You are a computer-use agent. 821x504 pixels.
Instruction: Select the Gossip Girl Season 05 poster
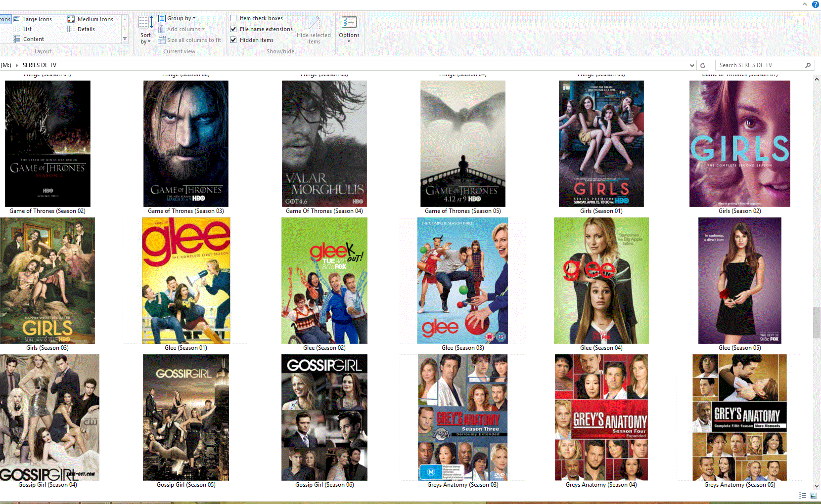tap(186, 418)
